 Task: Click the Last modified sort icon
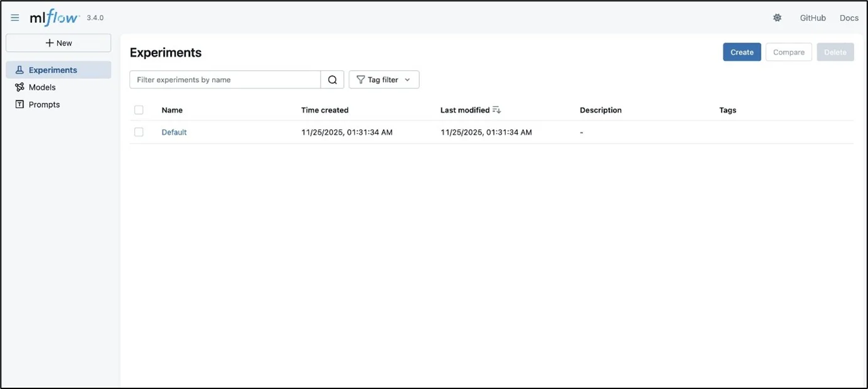tap(496, 110)
